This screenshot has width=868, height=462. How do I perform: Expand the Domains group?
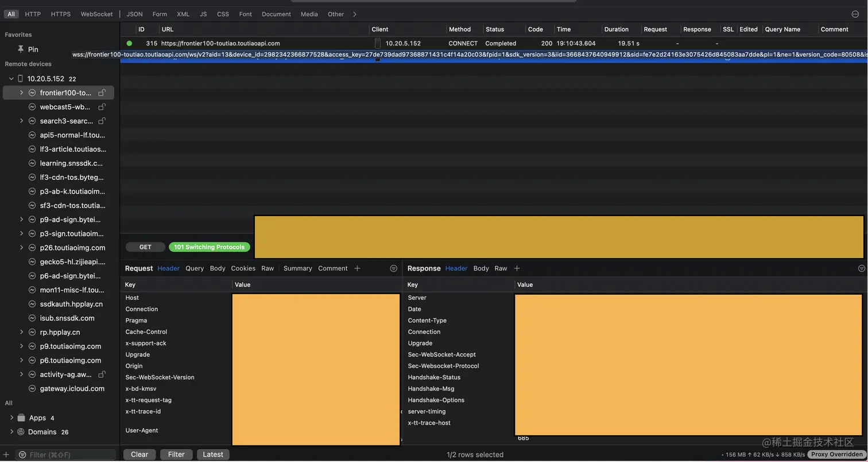[11, 432]
